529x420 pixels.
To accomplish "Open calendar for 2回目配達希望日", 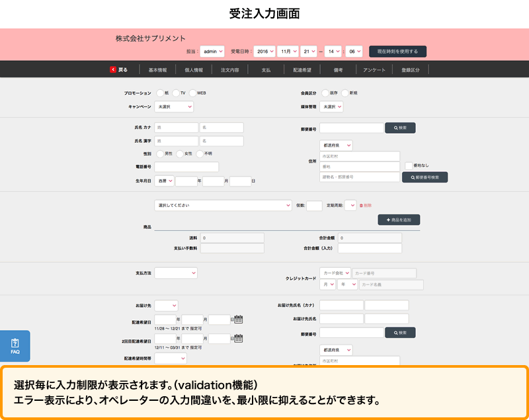I will point(239,339).
